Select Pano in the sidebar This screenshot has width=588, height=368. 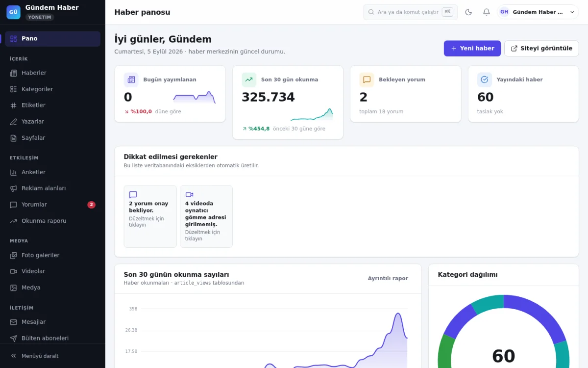[52, 39]
